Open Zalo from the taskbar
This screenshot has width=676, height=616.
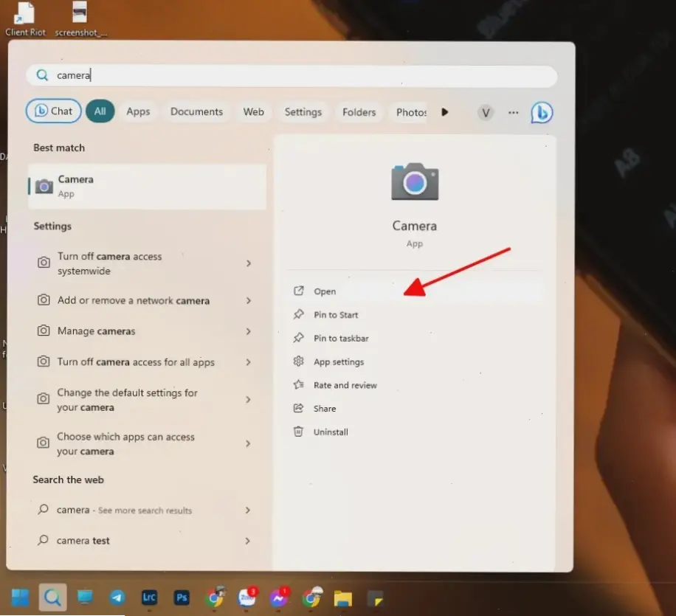coord(246,598)
